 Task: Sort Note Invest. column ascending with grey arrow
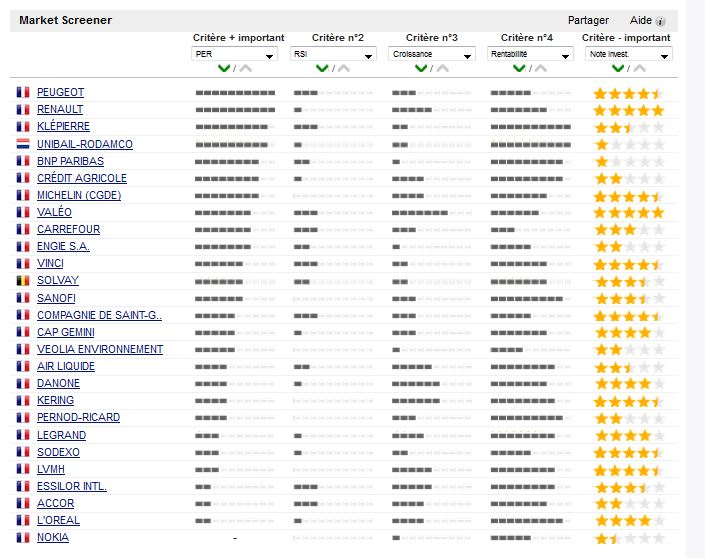pos(640,68)
